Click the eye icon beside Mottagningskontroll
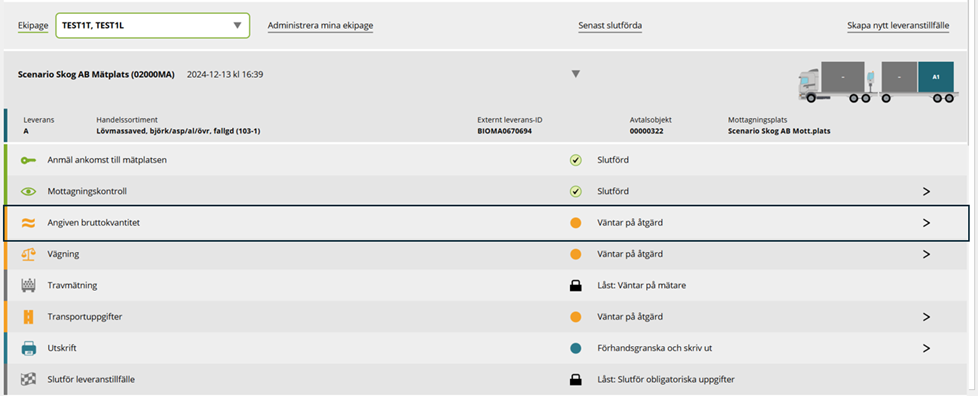The image size is (978, 396). 28,191
